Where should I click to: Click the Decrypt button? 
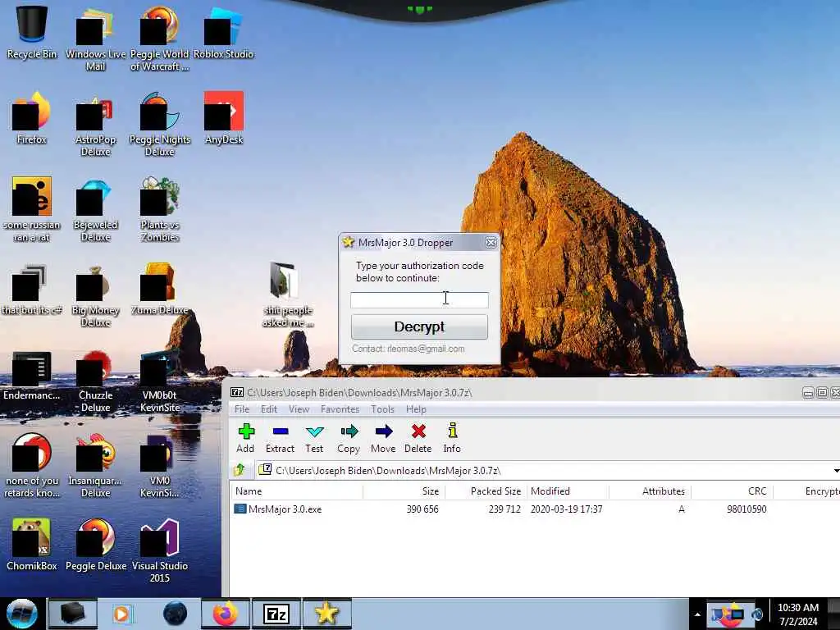coord(419,326)
